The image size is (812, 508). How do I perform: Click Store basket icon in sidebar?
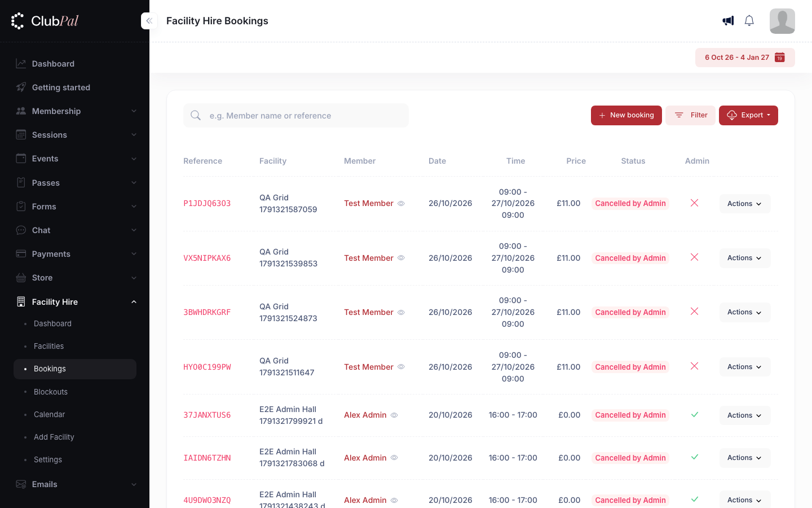click(21, 278)
